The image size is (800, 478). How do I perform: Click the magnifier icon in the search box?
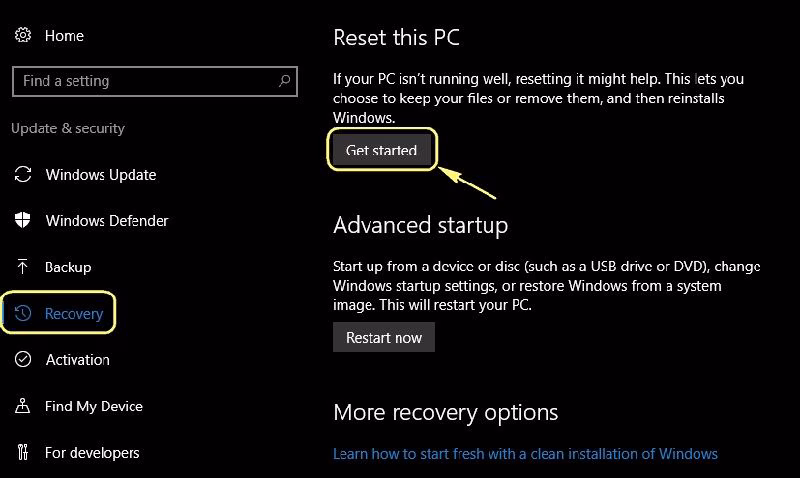[284, 81]
